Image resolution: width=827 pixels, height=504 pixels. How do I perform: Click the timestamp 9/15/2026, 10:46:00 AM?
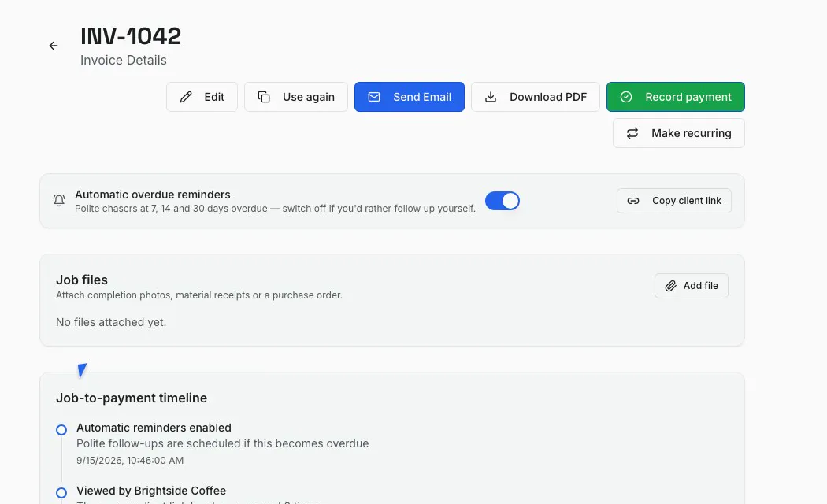point(130,460)
